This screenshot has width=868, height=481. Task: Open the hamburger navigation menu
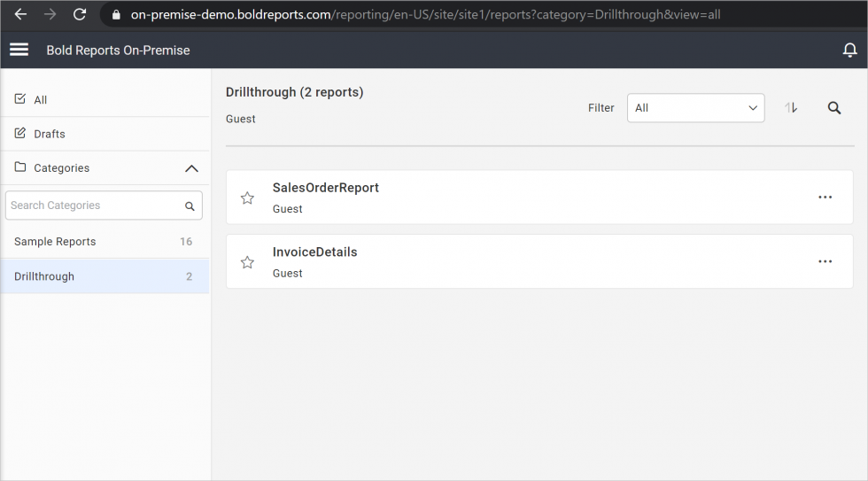click(19, 50)
